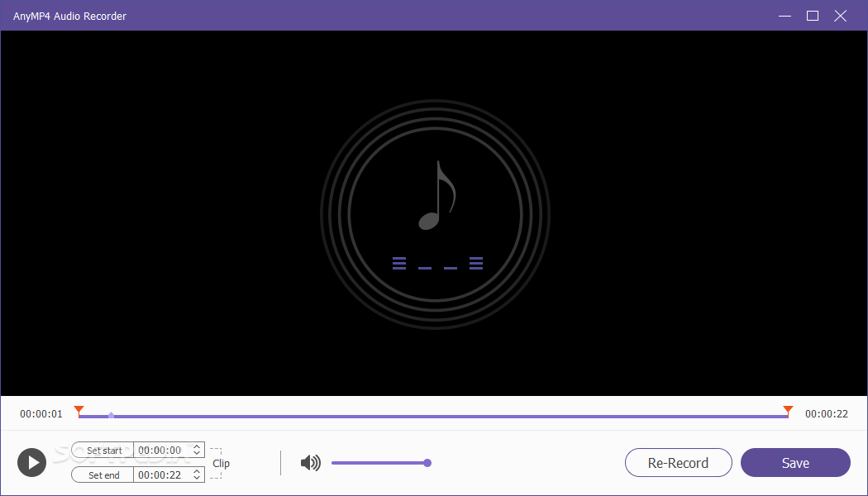868x496 pixels.
Task: Minimize the AnyMP4 Audio Recorder window
Action: (x=785, y=16)
